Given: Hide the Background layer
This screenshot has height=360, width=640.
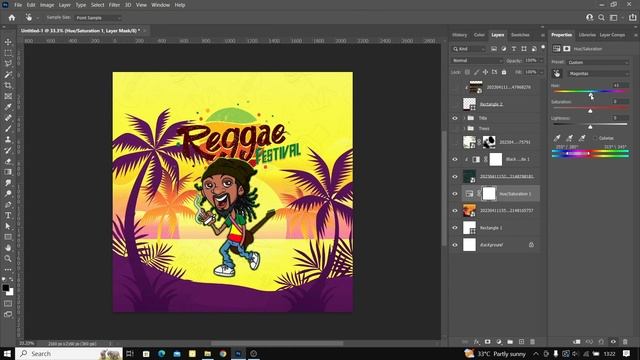Looking at the screenshot, I should [455, 245].
